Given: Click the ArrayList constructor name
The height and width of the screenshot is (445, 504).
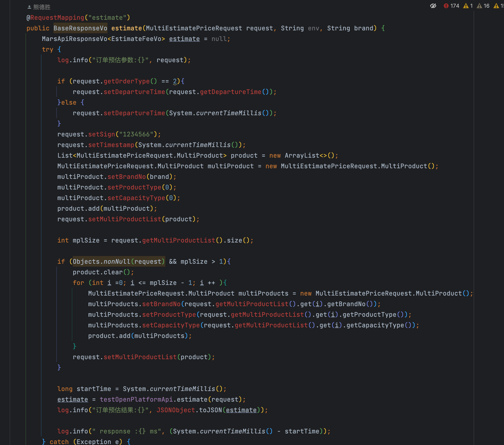Looking at the screenshot, I should click(302, 155).
